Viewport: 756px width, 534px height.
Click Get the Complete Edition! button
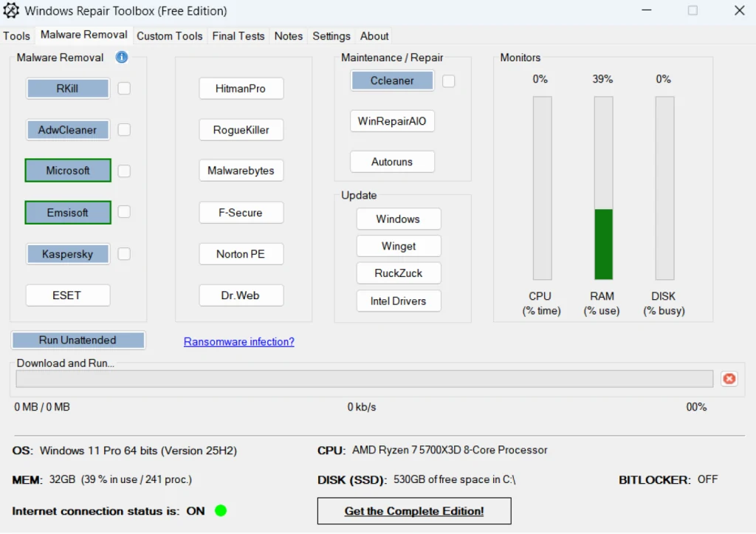tap(413, 511)
